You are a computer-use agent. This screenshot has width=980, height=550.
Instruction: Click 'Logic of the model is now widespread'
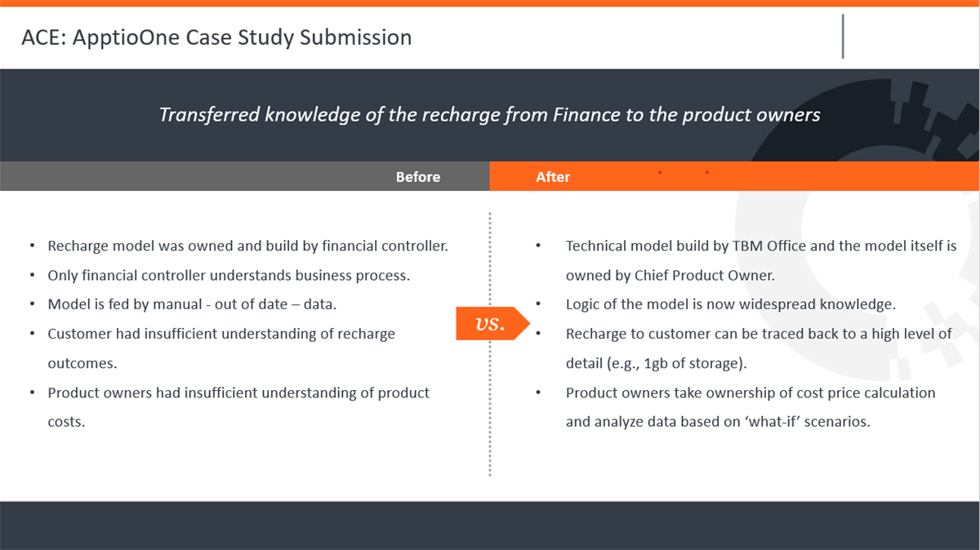pos(731,304)
